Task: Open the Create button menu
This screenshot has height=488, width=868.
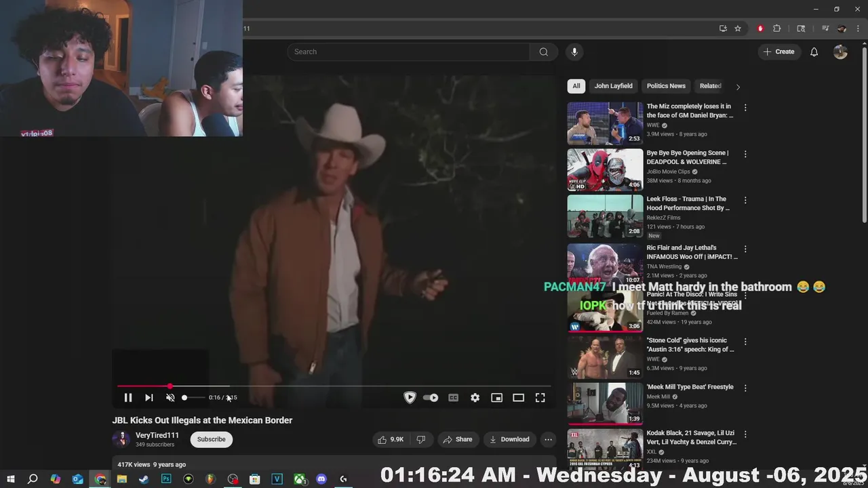Action: (x=779, y=52)
